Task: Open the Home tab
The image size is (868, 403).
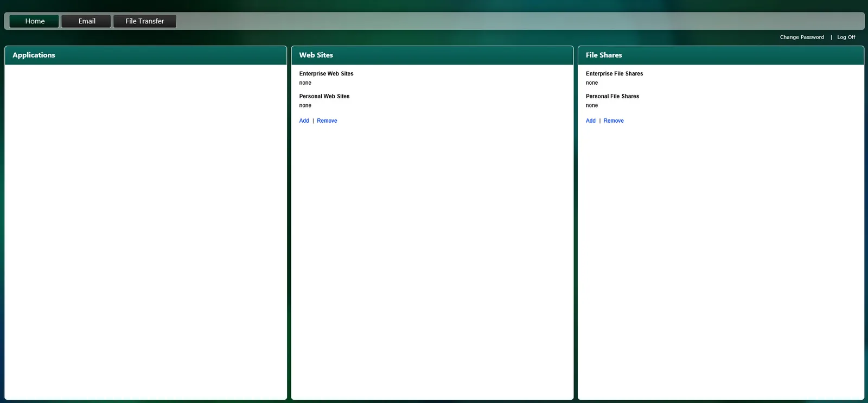Action: click(x=35, y=21)
